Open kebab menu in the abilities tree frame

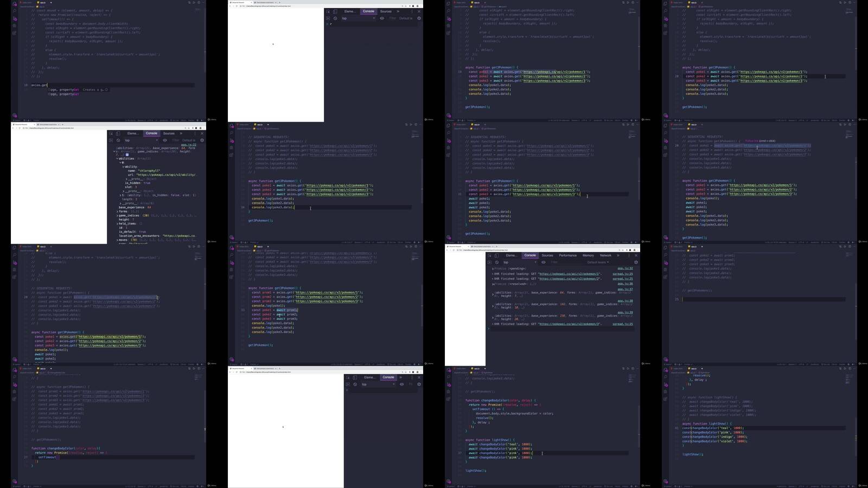click(x=195, y=133)
